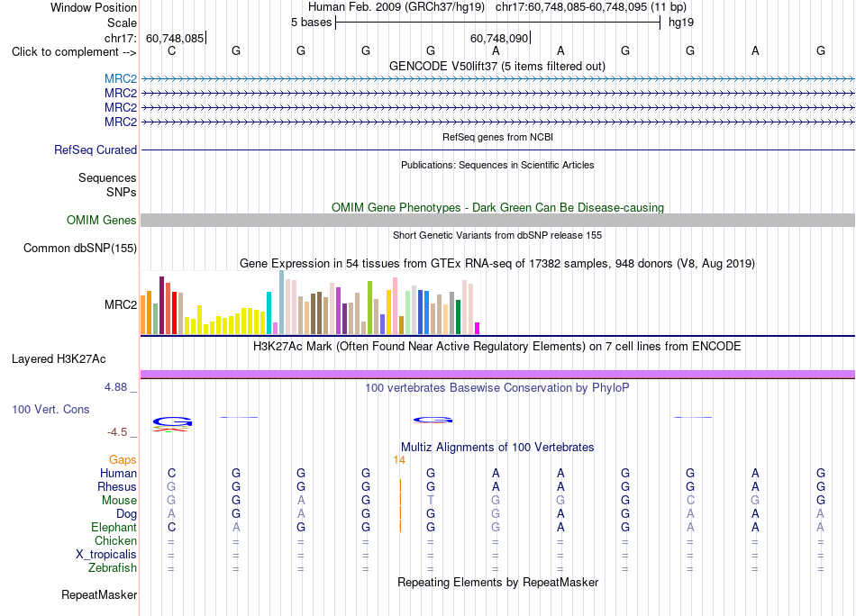
Task: Click the C base in the Elephant row
Action: 171,527
